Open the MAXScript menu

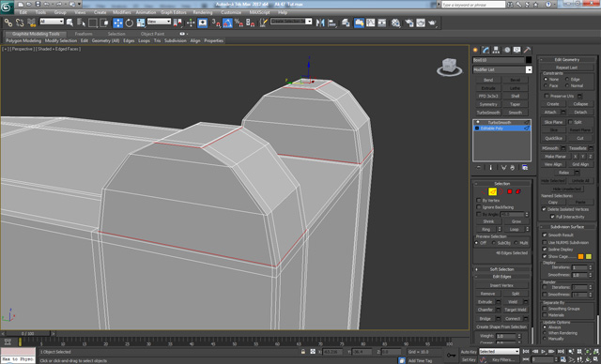[x=259, y=12]
